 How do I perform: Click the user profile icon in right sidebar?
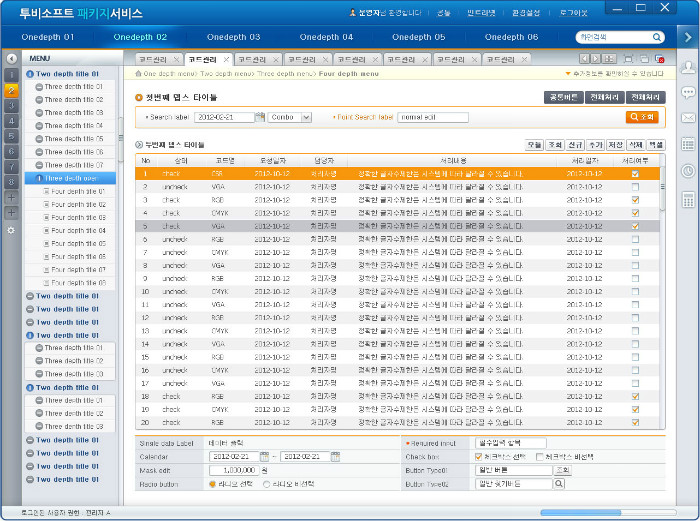point(688,67)
